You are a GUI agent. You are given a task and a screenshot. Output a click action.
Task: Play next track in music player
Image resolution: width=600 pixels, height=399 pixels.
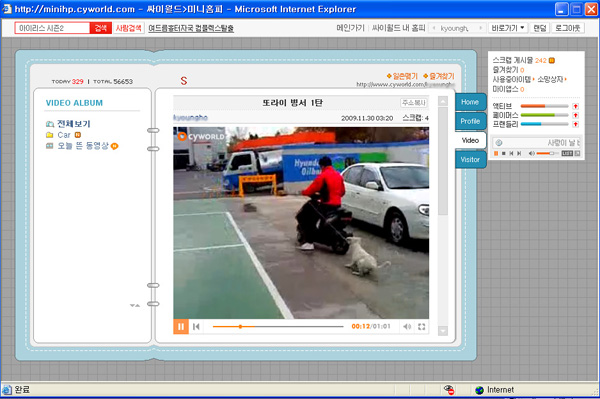click(x=519, y=153)
